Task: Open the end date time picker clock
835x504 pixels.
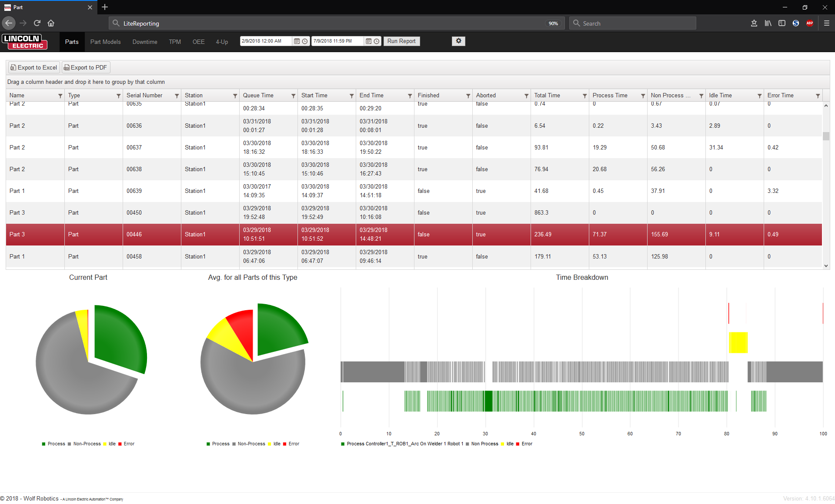Action: (x=377, y=41)
